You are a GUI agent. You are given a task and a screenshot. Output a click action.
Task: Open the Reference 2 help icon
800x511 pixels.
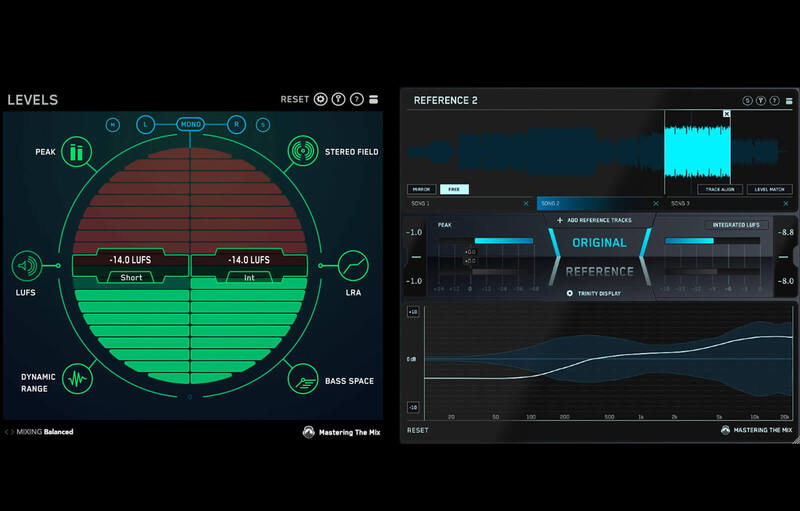(774, 100)
